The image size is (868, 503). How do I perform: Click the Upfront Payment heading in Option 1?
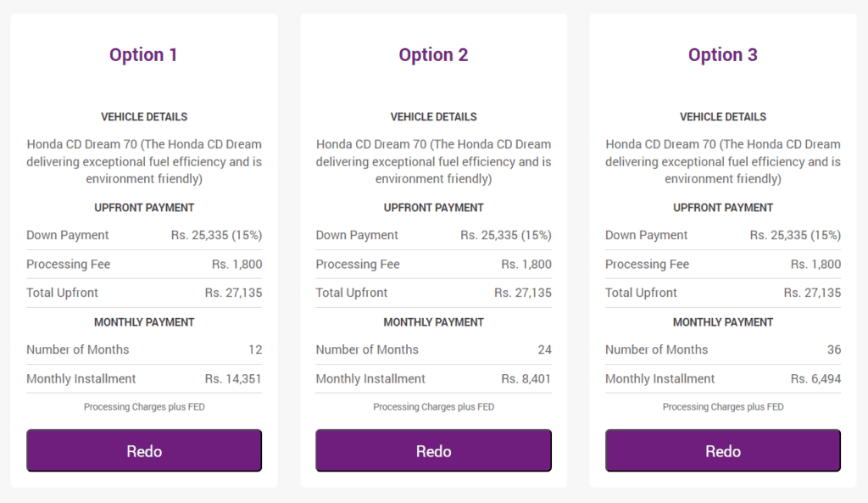click(x=144, y=208)
